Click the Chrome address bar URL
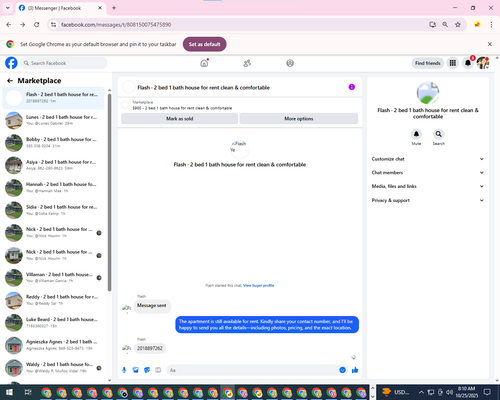The height and width of the screenshot is (400, 500). pyautogui.click(x=116, y=25)
